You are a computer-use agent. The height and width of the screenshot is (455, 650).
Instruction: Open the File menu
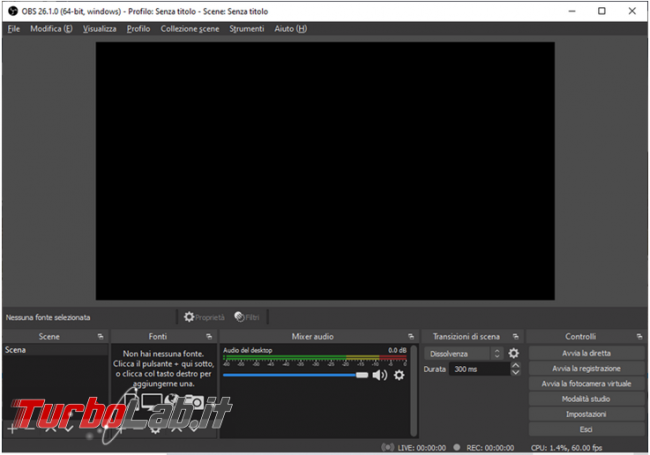(x=14, y=29)
